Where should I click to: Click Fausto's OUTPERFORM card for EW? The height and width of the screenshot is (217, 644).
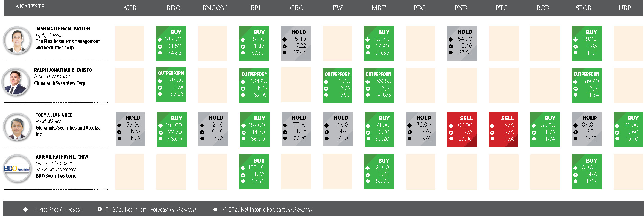tap(337, 86)
